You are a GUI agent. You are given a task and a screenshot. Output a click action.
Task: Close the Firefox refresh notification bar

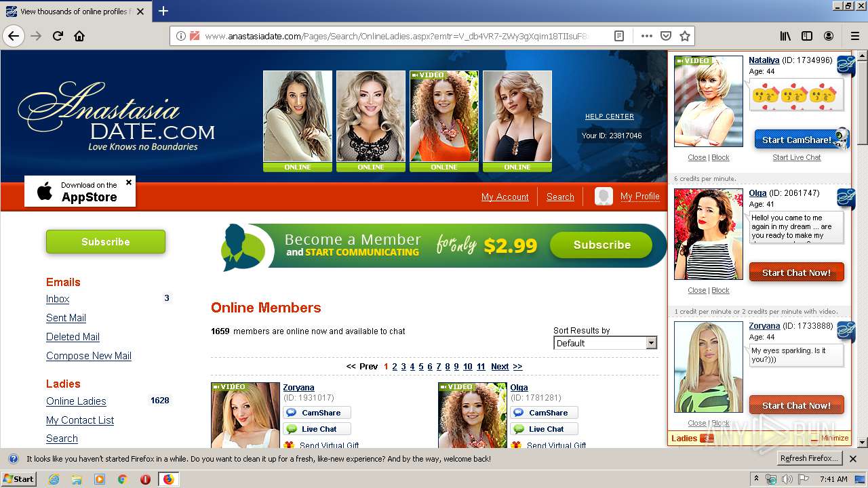tap(853, 459)
